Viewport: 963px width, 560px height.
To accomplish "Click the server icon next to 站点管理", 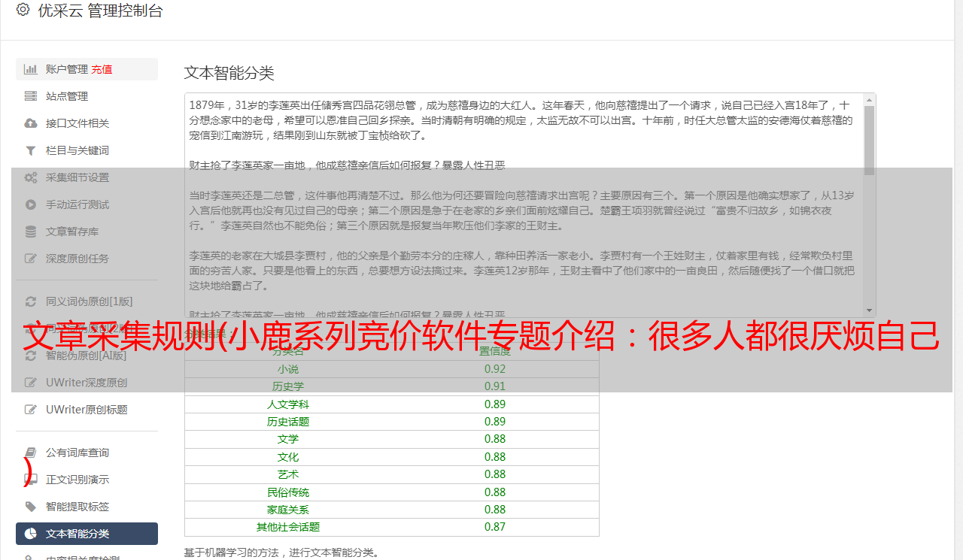I will click(31, 96).
